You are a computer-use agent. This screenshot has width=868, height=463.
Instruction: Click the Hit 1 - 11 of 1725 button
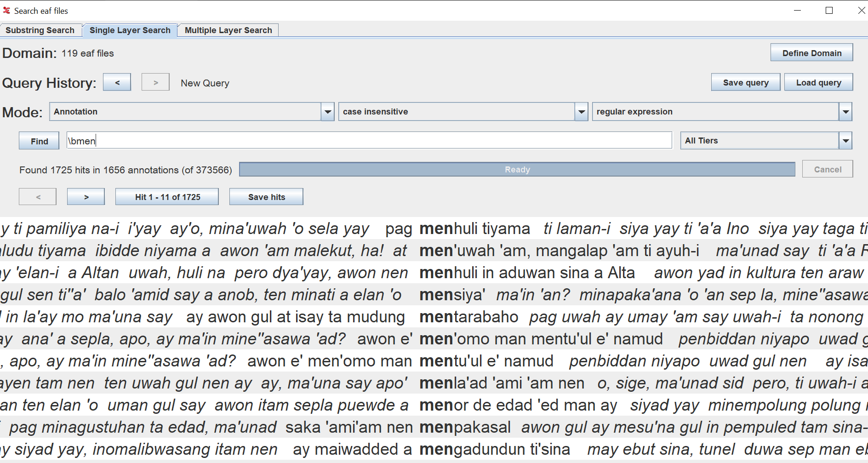pyautogui.click(x=167, y=197)
